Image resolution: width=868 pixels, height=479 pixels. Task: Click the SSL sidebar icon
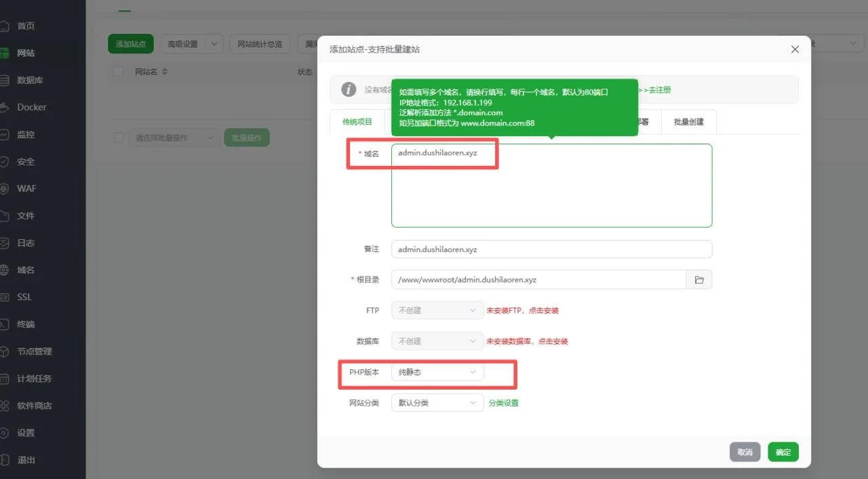coord(4,297)
